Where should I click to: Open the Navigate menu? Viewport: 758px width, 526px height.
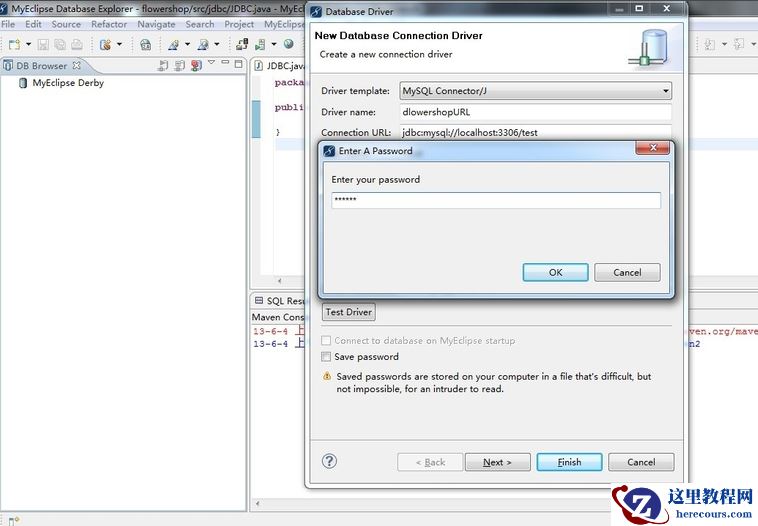point(156,24)
